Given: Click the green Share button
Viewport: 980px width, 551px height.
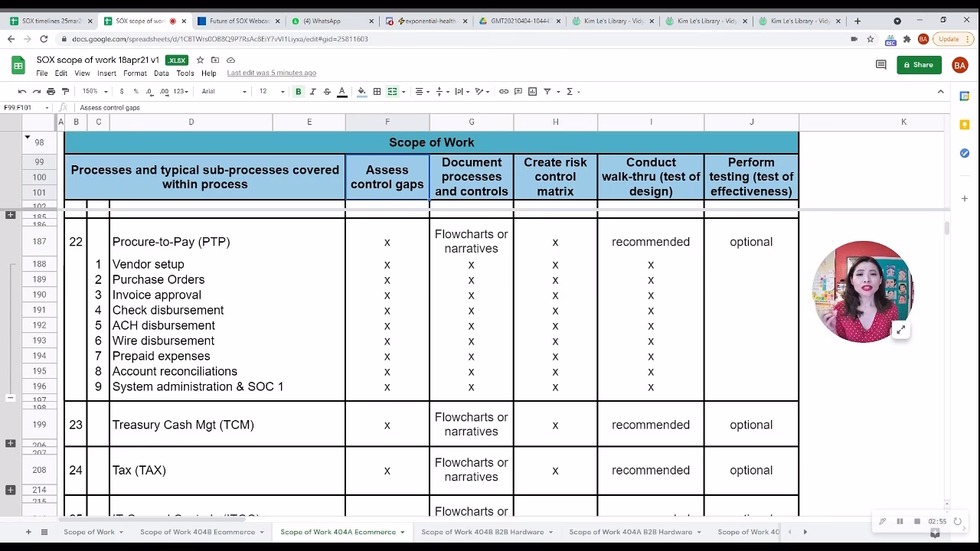Looking at the screenshot, I should tap(919, 65).
